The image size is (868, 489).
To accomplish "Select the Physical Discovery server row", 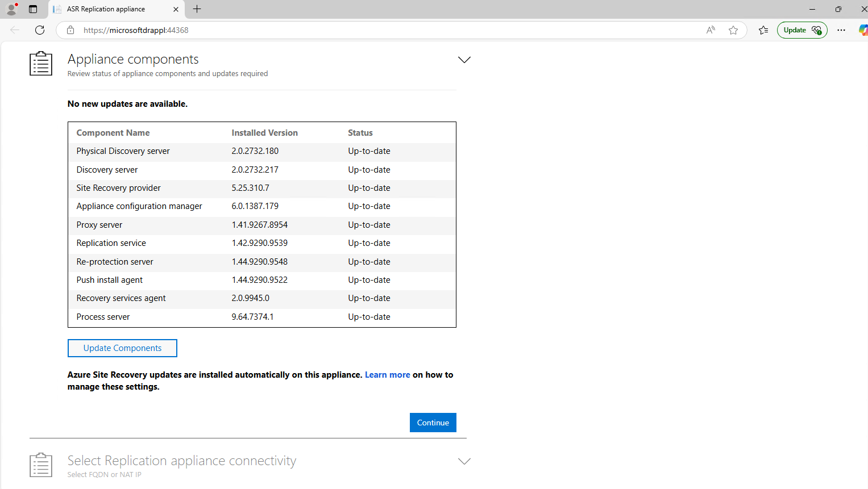I will click(x=262, y=151).
